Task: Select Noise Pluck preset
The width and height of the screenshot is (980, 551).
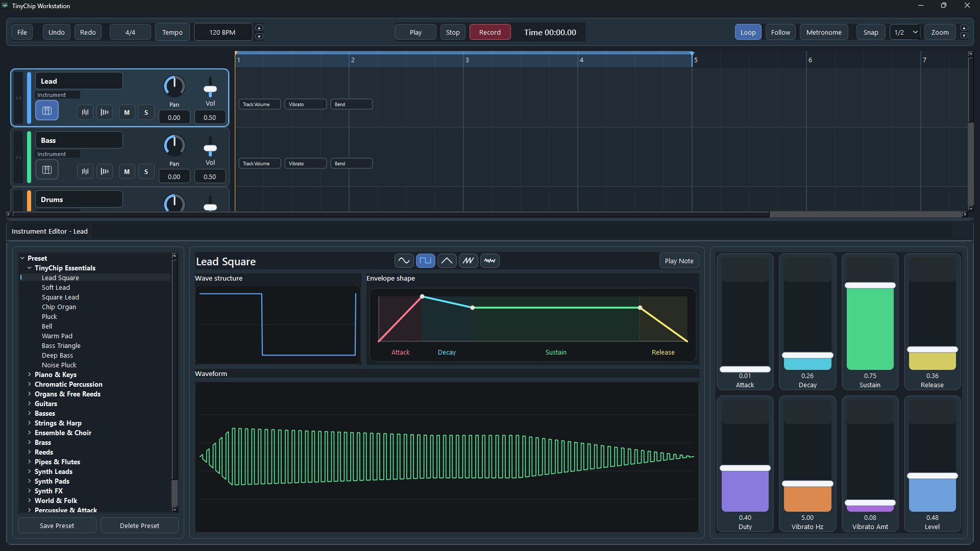Action: coord(59,365)
